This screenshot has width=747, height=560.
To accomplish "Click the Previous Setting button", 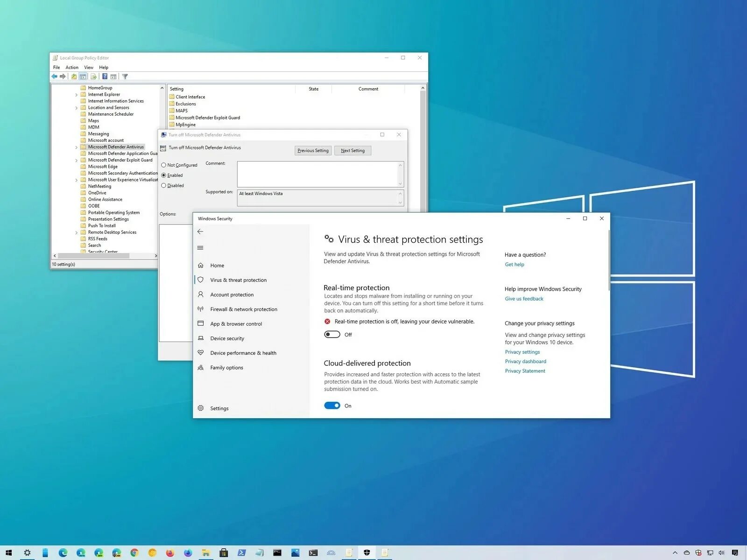I will pyautogui.click(x=313, y=151).
